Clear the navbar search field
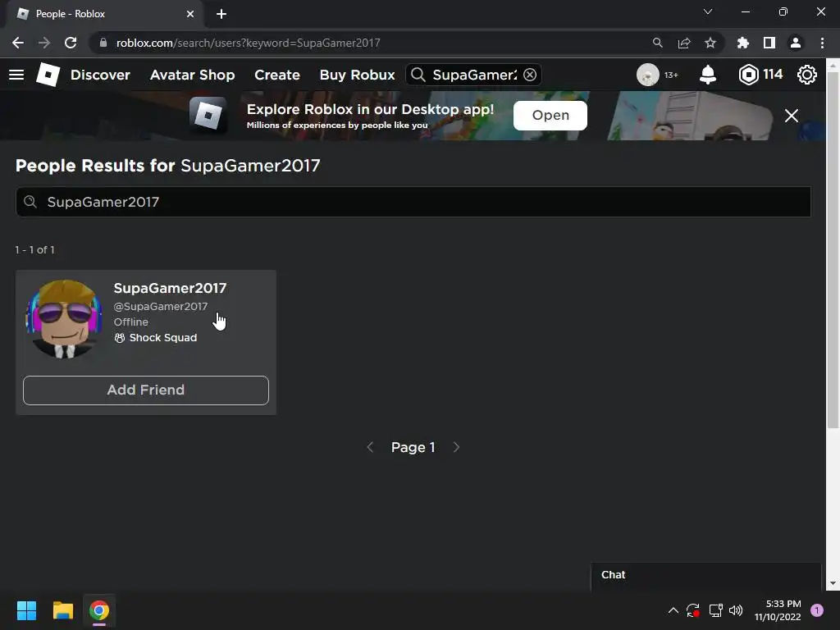The width and height of the screenshot is (840, 630). coord(530,75)
